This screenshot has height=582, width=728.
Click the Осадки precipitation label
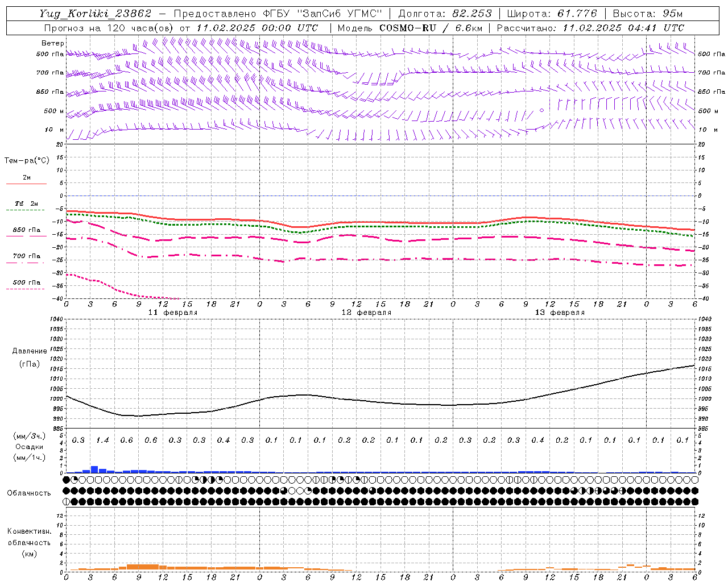pyautogui.click(x=30, y=446)
